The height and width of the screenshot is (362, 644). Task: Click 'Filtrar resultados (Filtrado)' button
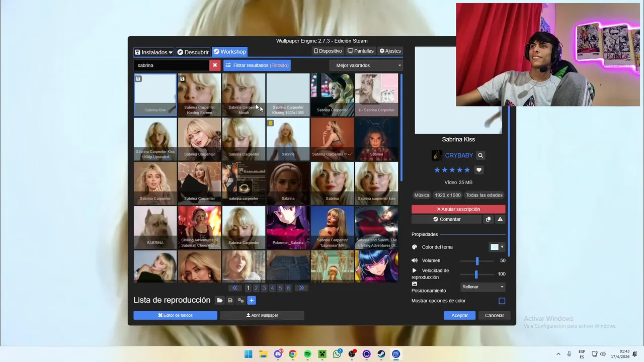[257, 65]
